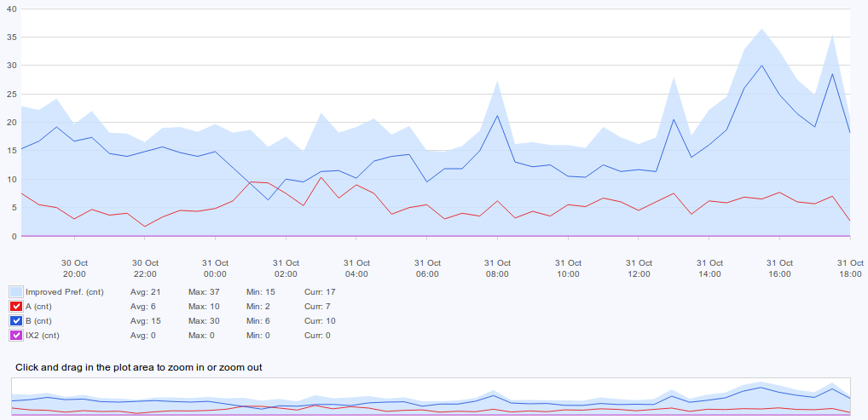The height and width of the screenshot is (420, 868).
Task: Click the '31 Oct 14:00' axis label
Action: tap(709, 268)
